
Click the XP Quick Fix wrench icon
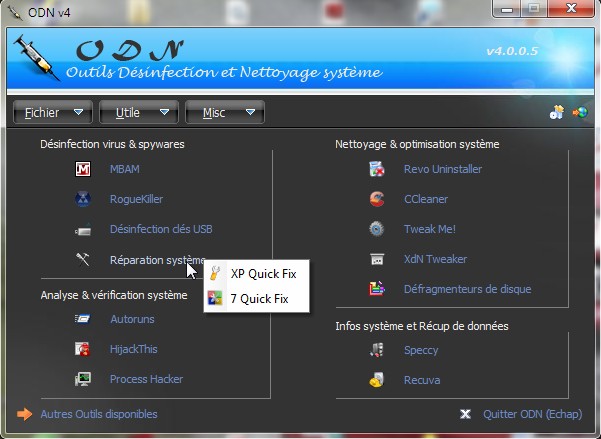(x=215, y=274)
